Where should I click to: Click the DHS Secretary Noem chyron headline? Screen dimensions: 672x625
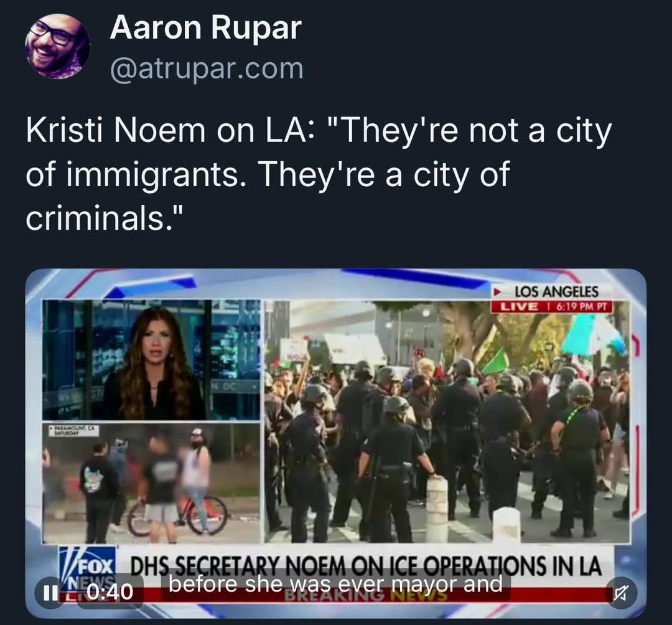(366, 566)
